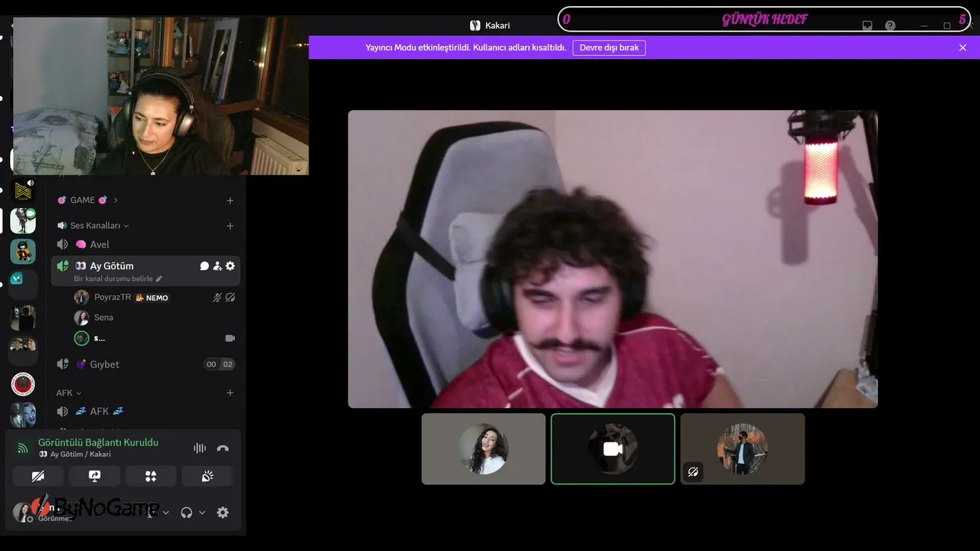Open the inbox in title bar

click(x=867, y=25)
